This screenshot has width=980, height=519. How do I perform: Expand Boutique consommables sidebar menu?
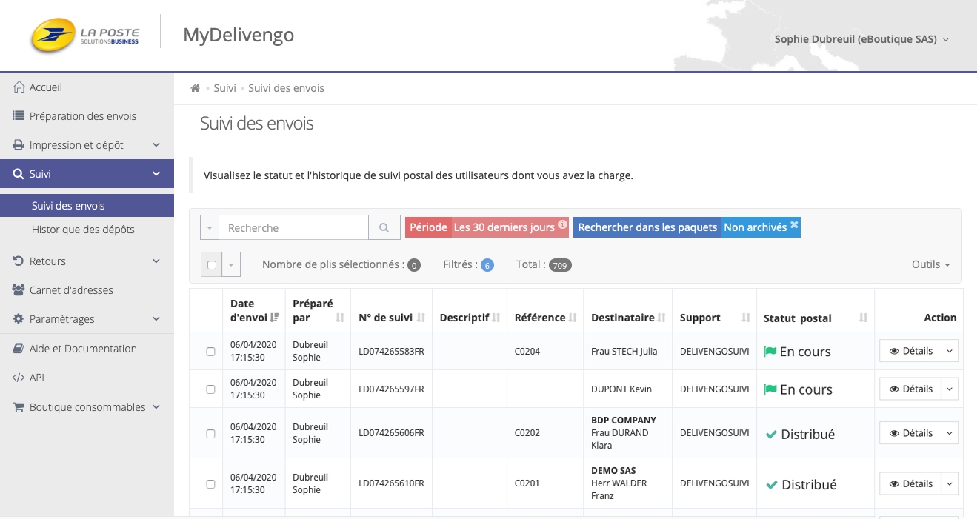(87, 407)
